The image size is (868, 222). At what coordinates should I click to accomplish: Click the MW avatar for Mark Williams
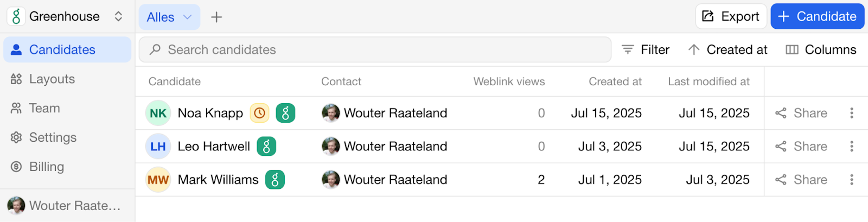coord(158,180)
